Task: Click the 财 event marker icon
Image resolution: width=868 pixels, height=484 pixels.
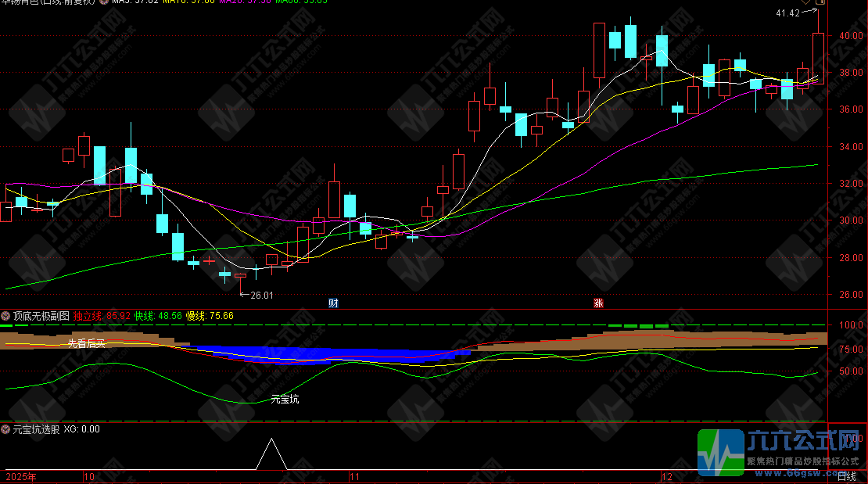Action: point(333,303)
